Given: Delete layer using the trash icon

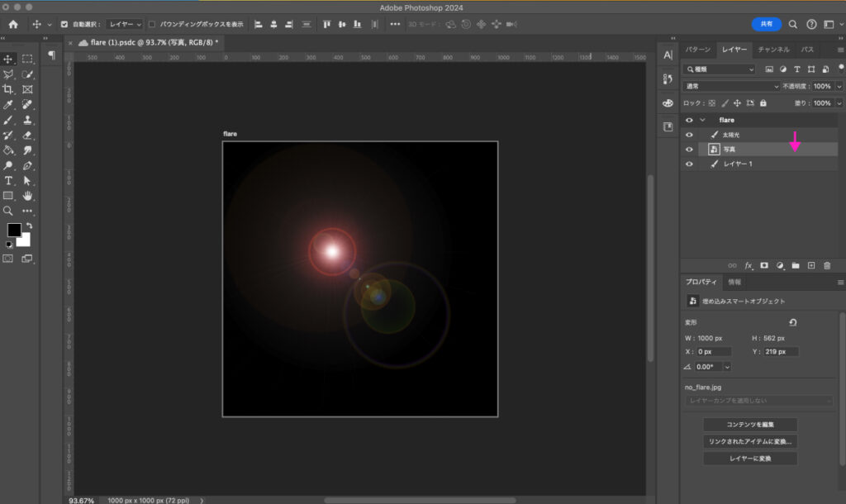Looking at the screenshot, I should tap(827, 265).
